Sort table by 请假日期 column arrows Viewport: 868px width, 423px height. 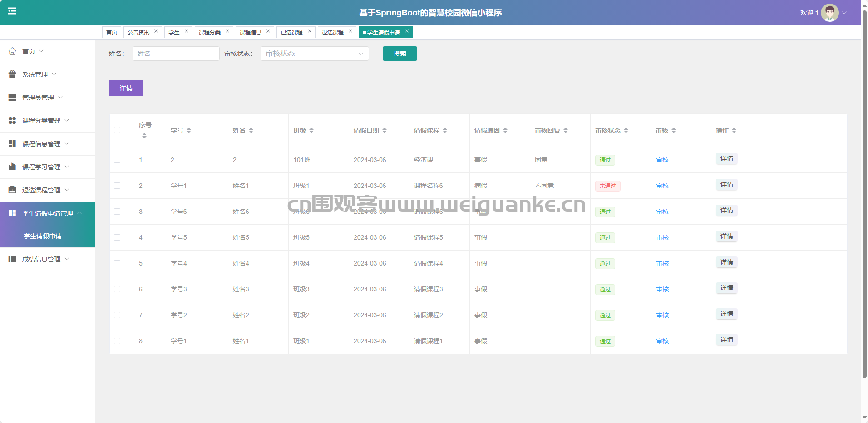click(x=385, y=131)
